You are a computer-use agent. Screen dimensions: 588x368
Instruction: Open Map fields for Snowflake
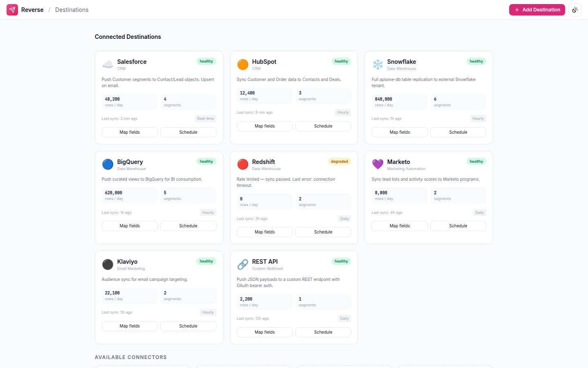(400, 132)
